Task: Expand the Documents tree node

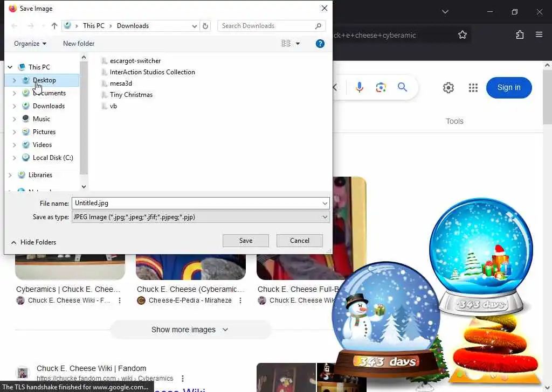Action: coord(14,93)
